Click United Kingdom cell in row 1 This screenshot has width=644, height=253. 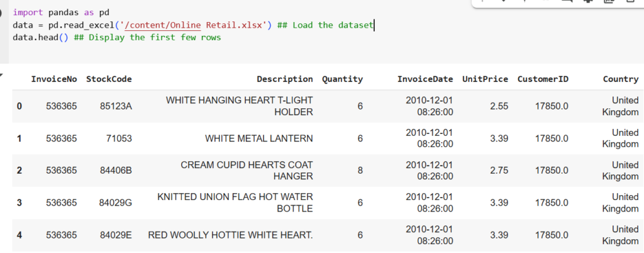[x=621, y=138]
